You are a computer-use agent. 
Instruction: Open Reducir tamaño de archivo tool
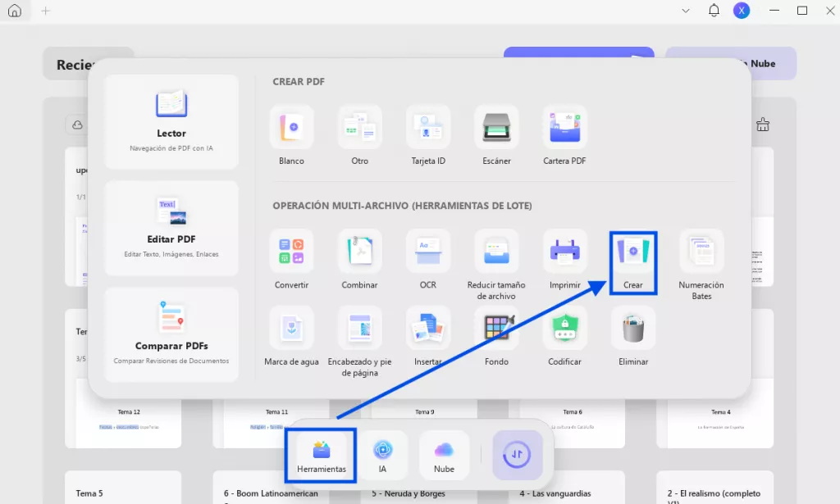496,265
